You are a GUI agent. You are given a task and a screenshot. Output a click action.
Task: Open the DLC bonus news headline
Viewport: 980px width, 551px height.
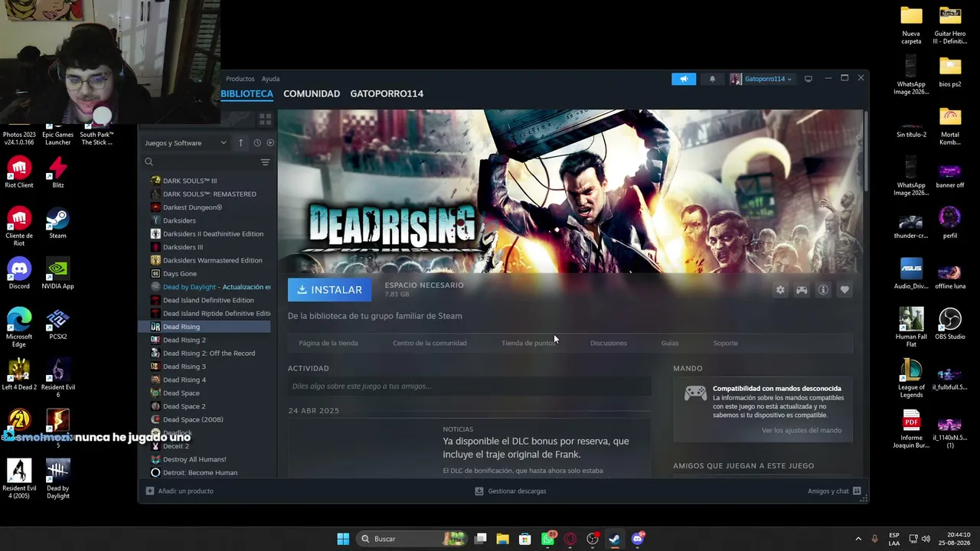point(536,448)
